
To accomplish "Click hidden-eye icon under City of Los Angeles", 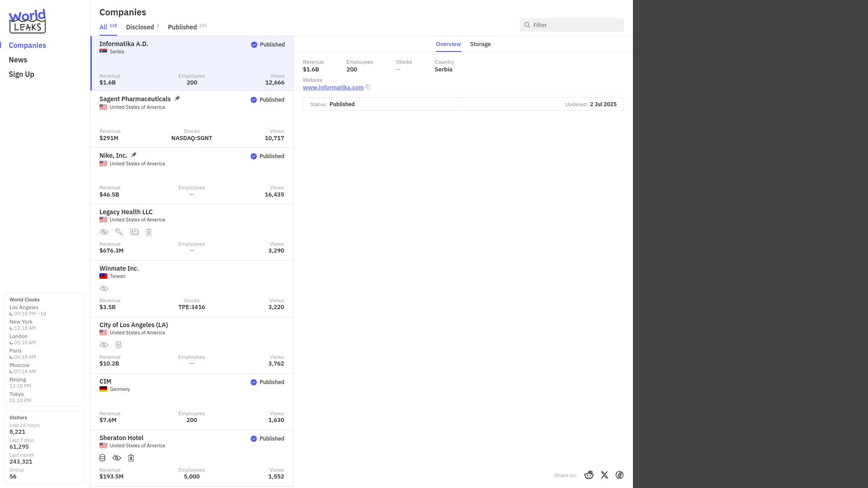I will [x=104, y=345].
